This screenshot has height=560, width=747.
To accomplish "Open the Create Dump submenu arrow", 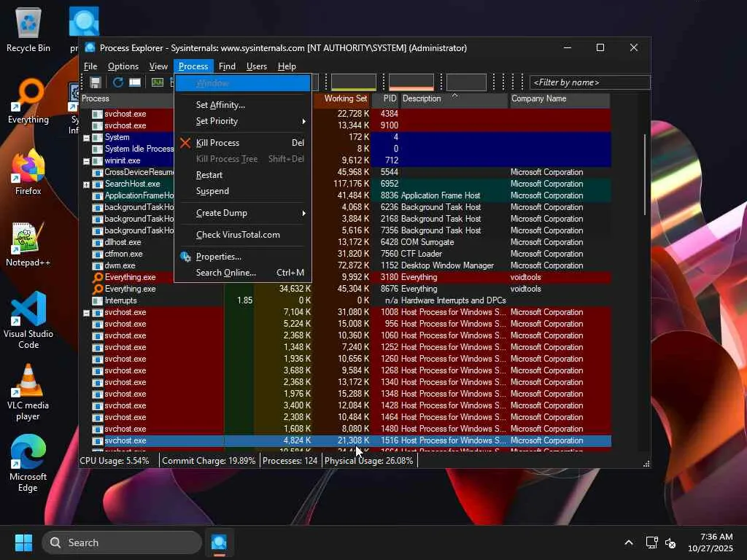I will [303, 214].
